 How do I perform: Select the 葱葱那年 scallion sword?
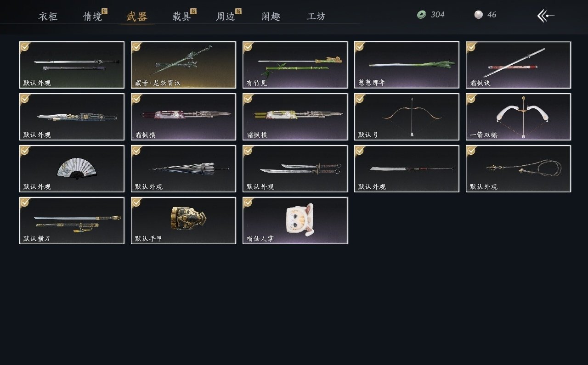(x=407, y=65)
